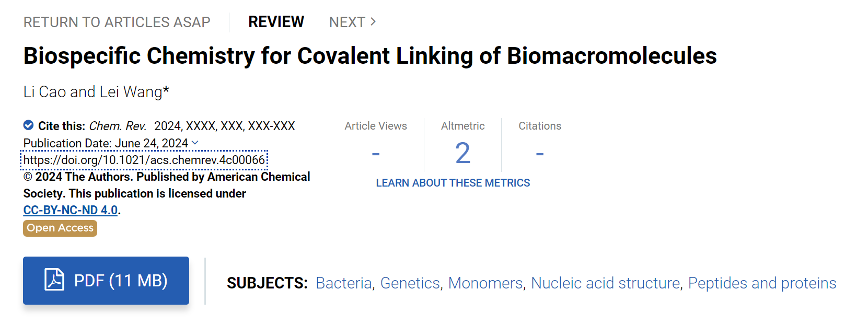Screen dimensions: 868x324
Task: Open the Monomers subject
Action: [x=485, y=283]
